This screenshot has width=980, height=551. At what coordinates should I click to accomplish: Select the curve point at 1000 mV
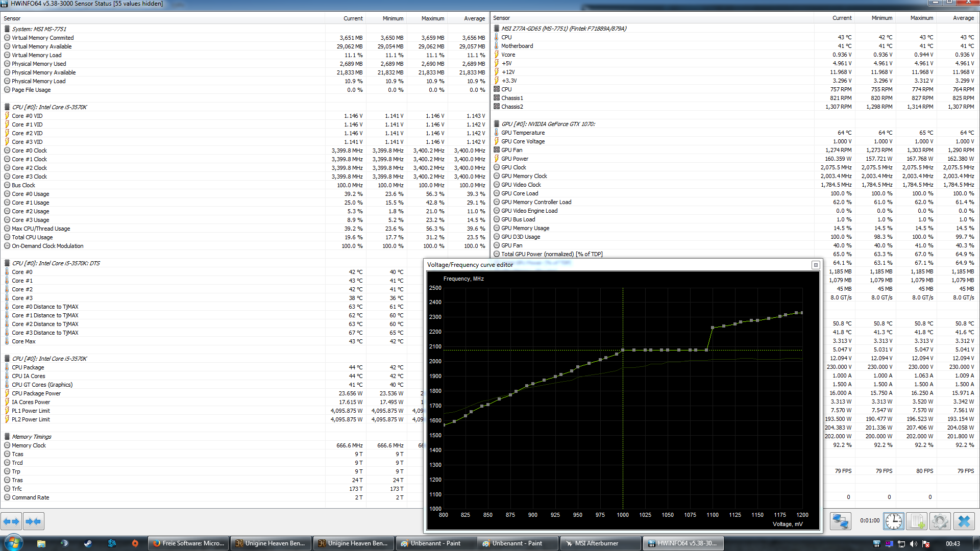[x=623, y=350]
